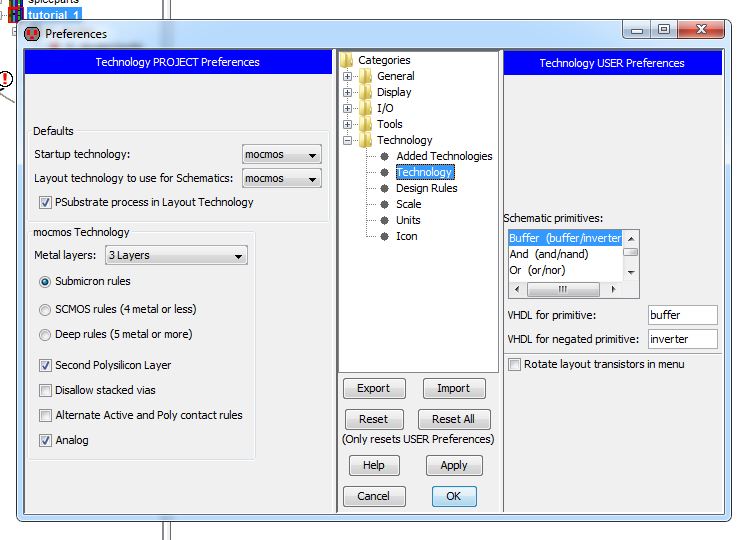Click scroll-left arrow of primitives list
Viewport: 744px width, 540px height.
517,289
